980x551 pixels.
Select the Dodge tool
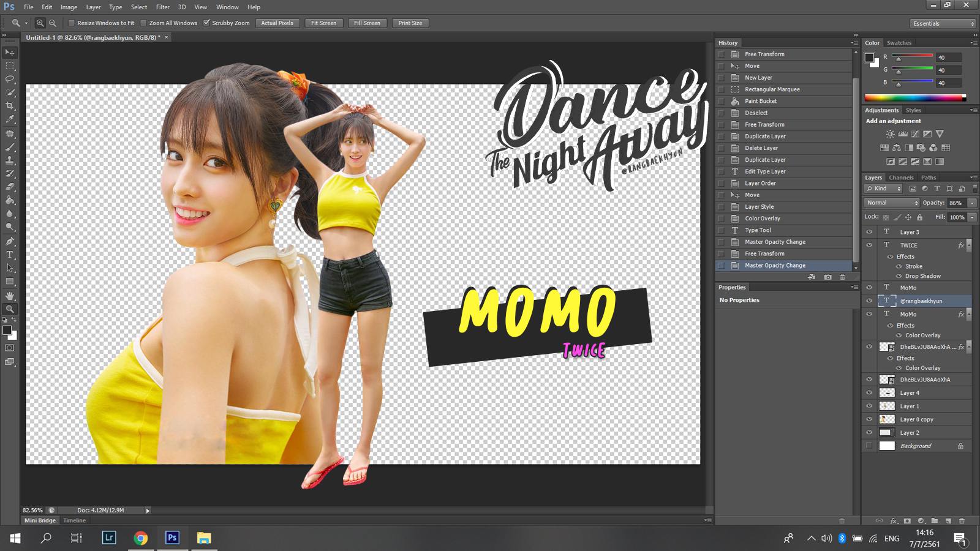coord(10,228)
